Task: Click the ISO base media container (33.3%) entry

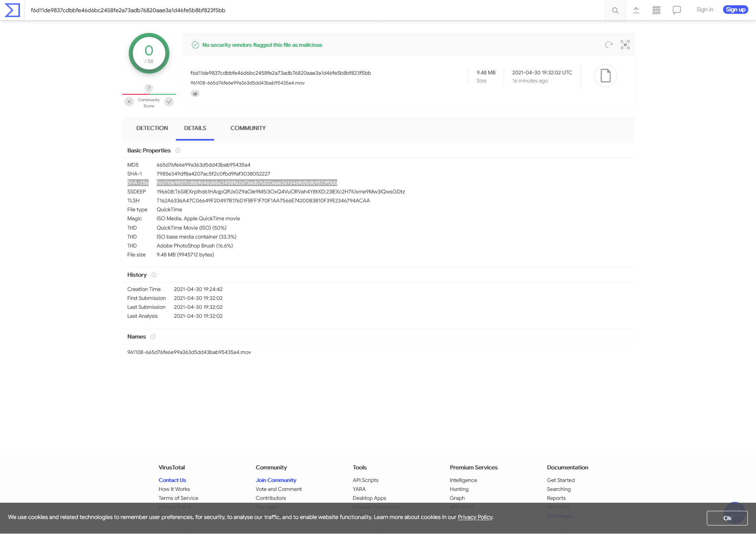Action: click(197, 237)
